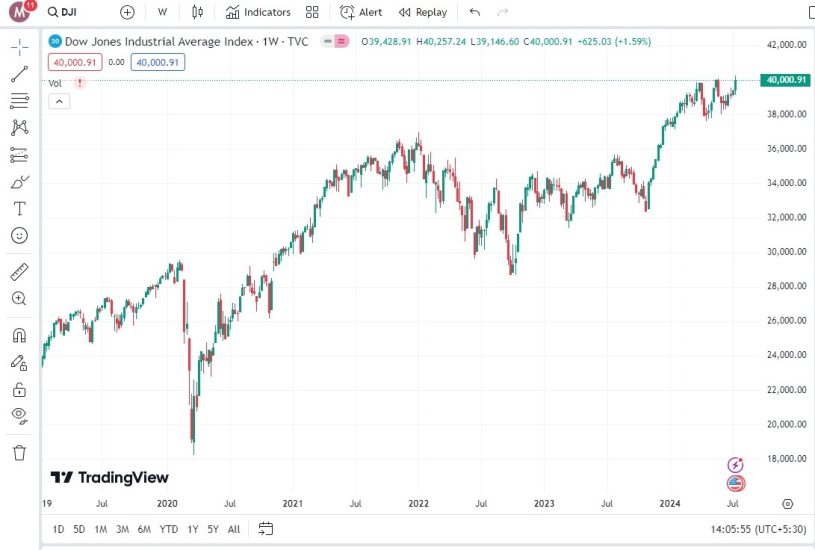Select the ruler measure tool

click(x=19, y=272)
